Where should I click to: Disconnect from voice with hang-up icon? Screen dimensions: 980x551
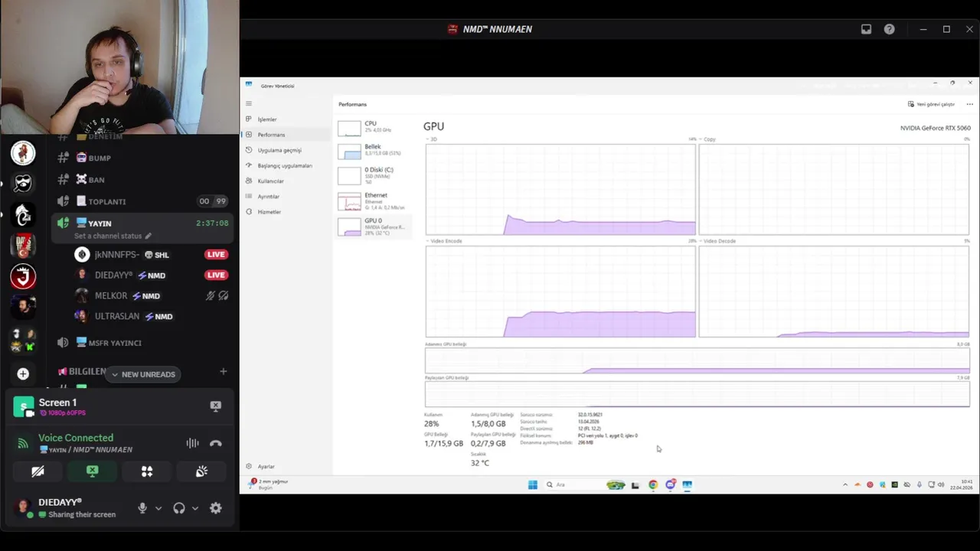[215, 443]
